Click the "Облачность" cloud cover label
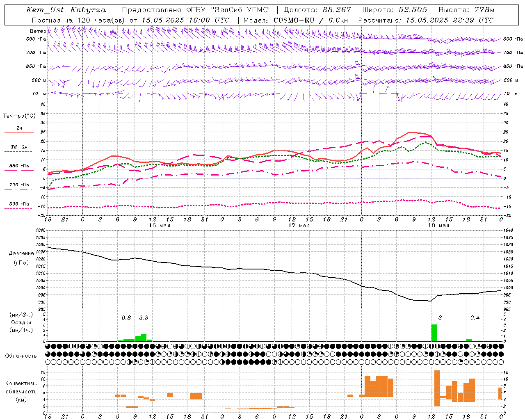This screenshot has width=525, height=420. (21, 356)
